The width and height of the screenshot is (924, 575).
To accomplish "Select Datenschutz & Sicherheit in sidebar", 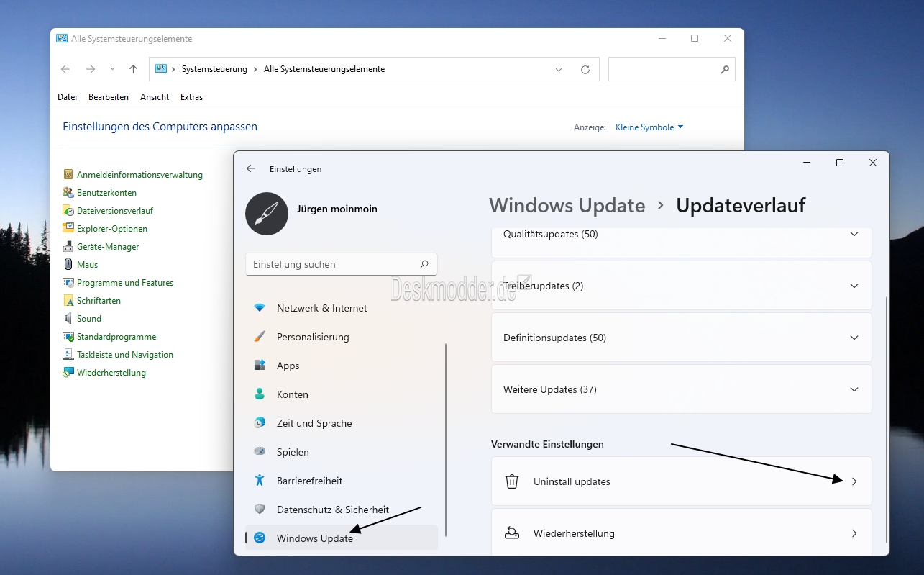I will click(342, 510).
